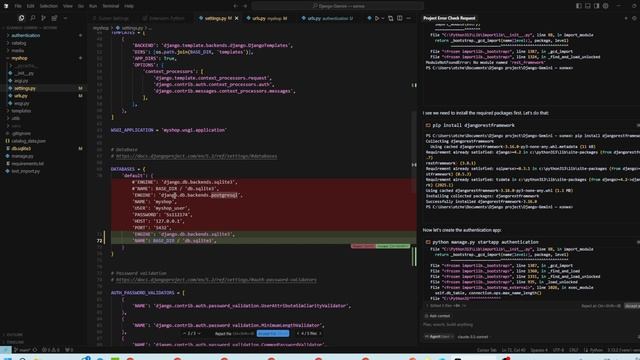Toggle bottom panel layout icon
640x360 pixels.
coord(588,6)
